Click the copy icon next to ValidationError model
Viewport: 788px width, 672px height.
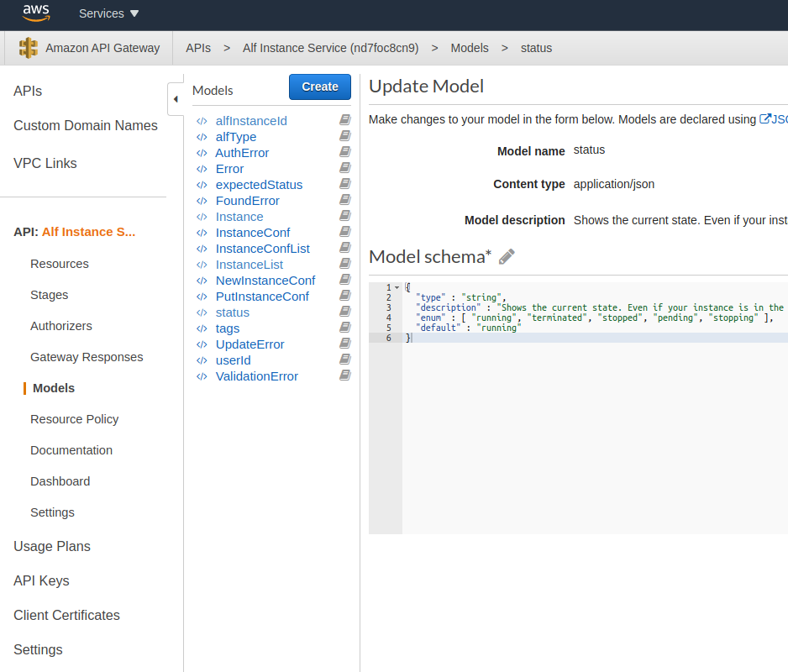(344, 375)
